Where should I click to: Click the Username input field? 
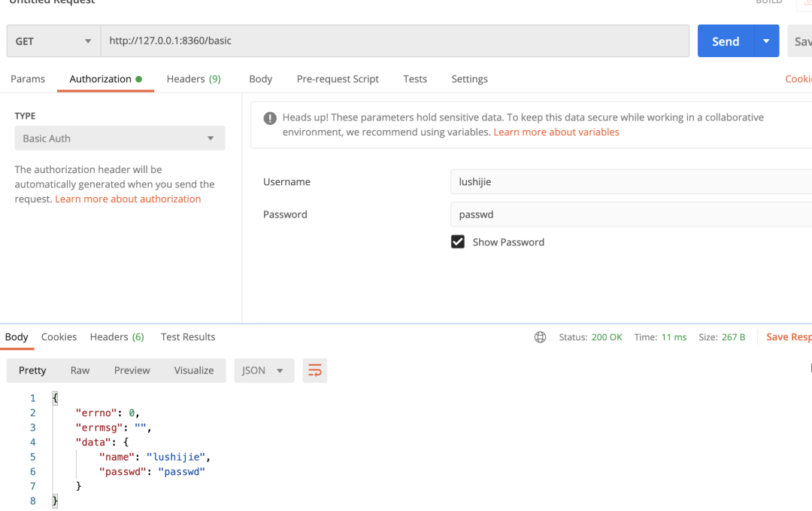coord(632,182)
